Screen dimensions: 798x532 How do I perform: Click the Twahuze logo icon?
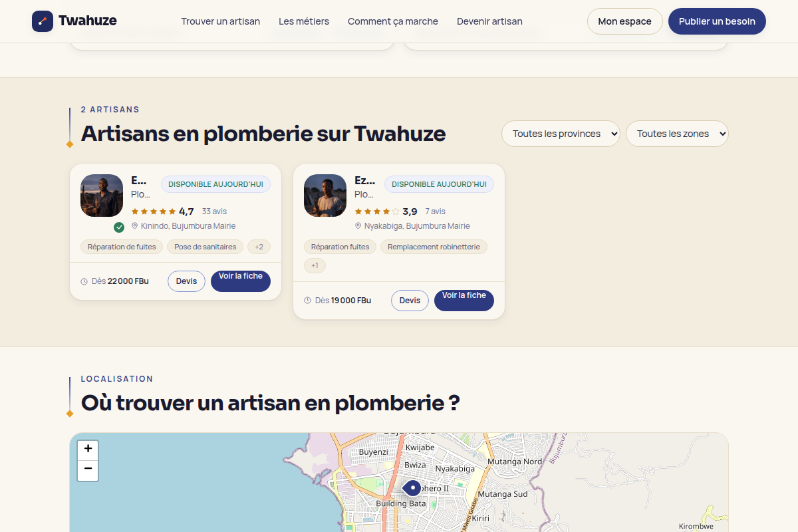click(43, 21)
